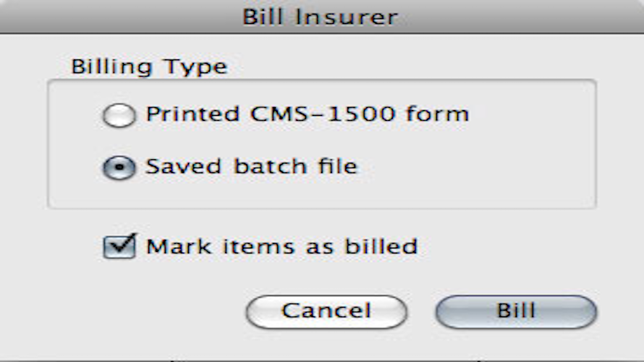Click the Bill Insurer title bar
The image size is (644, 362).
click(x=322, y=17)
